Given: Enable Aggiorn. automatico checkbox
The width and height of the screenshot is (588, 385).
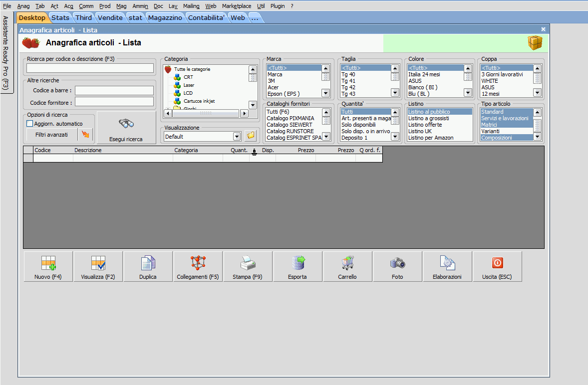Looking at the screenshot, I should pos(30,124).
